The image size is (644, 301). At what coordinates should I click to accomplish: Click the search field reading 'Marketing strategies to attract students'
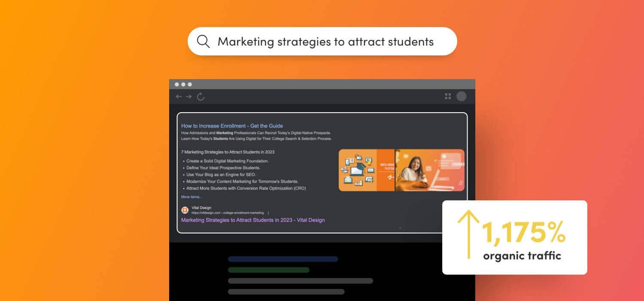322,41
